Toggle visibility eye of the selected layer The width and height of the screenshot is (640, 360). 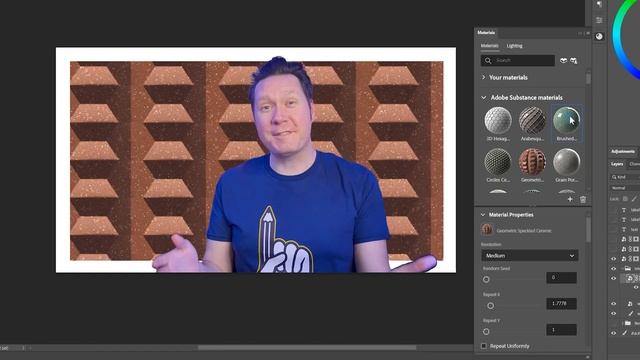point(613,278)
